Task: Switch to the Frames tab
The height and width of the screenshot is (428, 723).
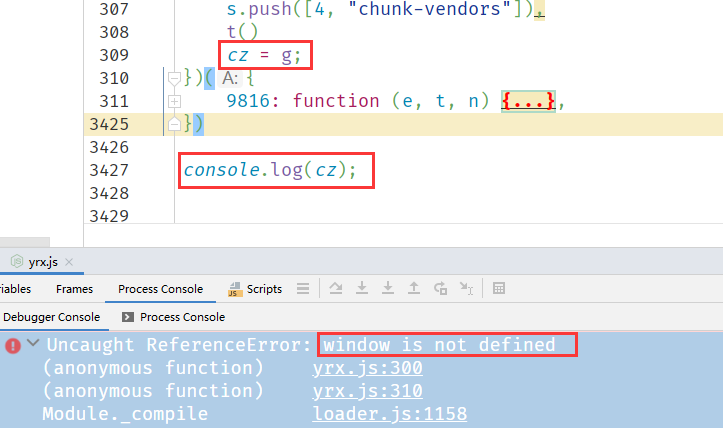Action: [74, 289]
